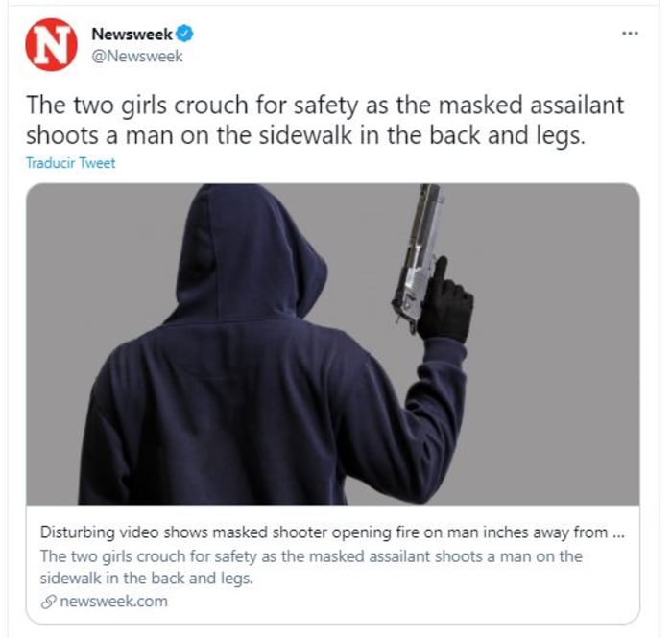The height and width of the screenshot is (638, 672).
Task: Click the truncated ellipsis ending the card headline
Action: (618, 533)
